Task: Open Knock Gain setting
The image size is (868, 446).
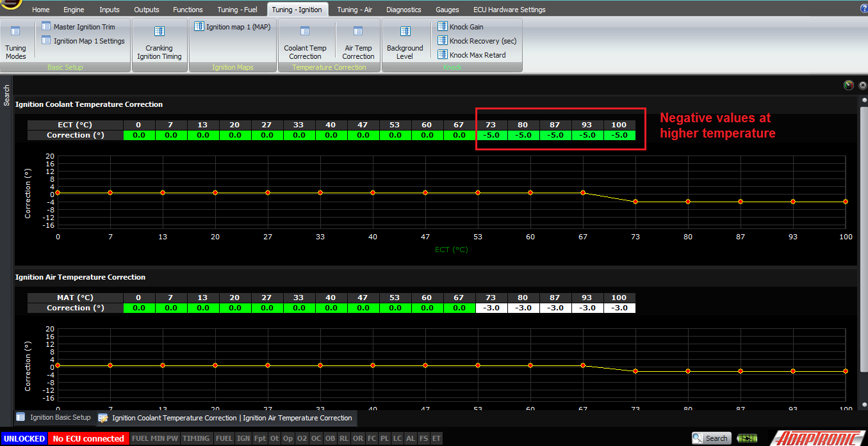Action: pyautogui.click(x=461, y=27)
